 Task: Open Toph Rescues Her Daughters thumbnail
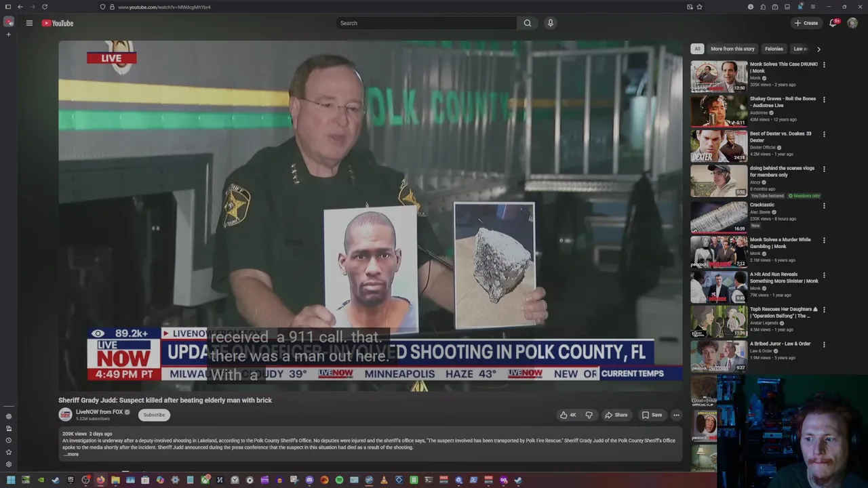(719, 321)
